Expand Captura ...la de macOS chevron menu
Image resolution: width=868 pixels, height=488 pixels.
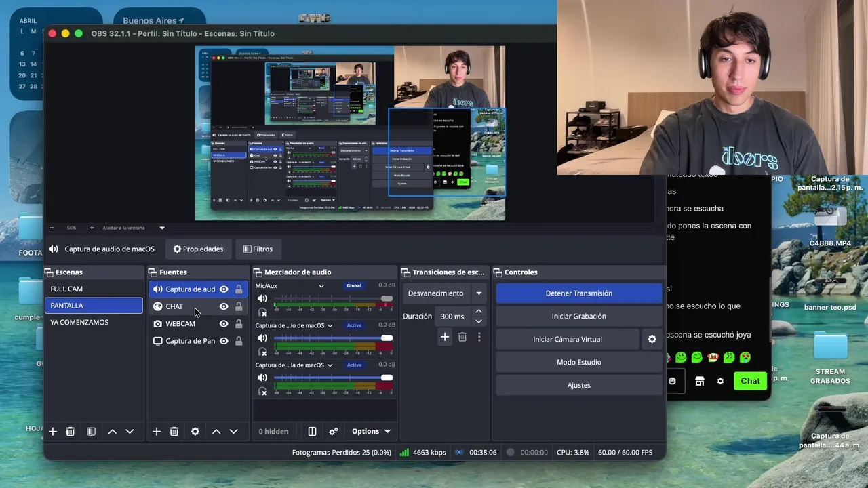tap(330, 365)
